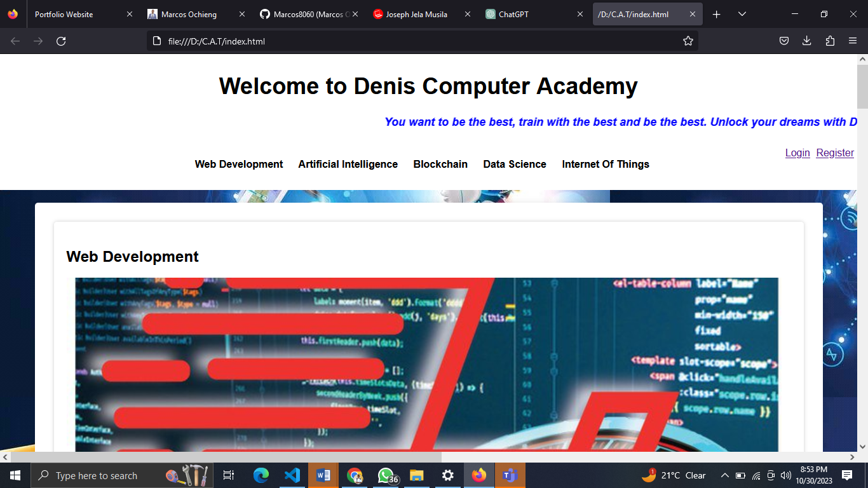Open network Wi-Fi tray icon
This screenshot has width=868, height=488.
click(x=756, y=475)
